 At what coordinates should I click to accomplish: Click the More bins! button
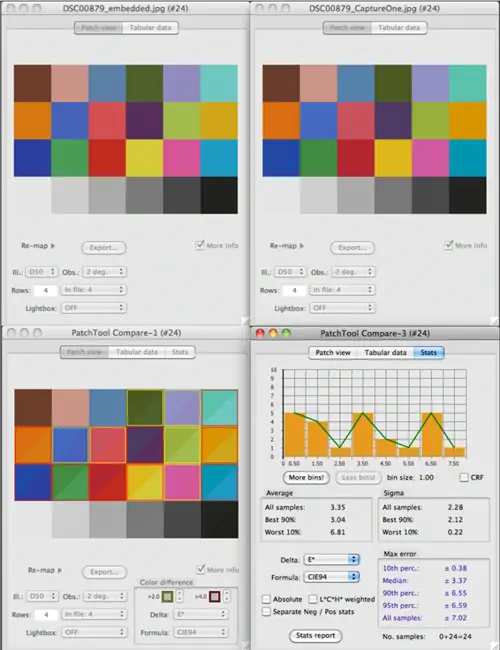tap(306, 478)
